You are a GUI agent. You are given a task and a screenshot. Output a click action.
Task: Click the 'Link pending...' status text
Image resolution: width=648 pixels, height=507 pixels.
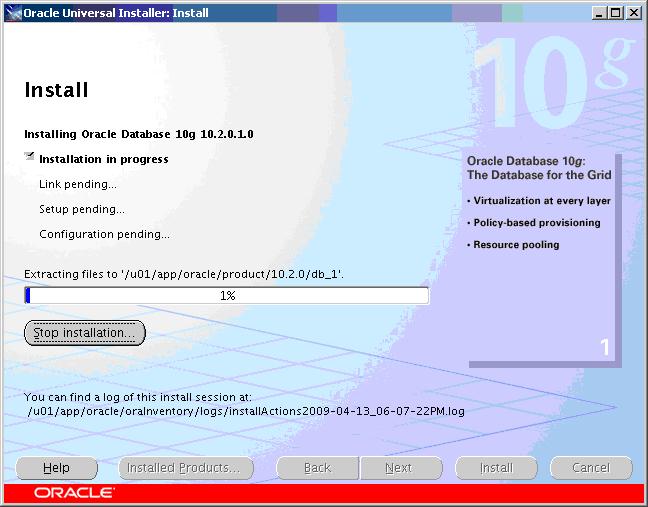pyautogui.click(x=78, y=184)
